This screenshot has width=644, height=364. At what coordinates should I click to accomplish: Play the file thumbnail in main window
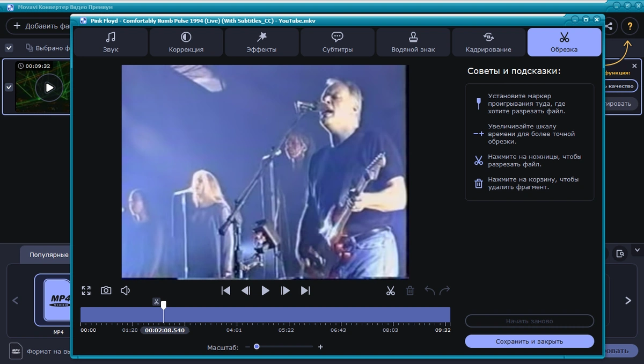click(x=49, y=87)
